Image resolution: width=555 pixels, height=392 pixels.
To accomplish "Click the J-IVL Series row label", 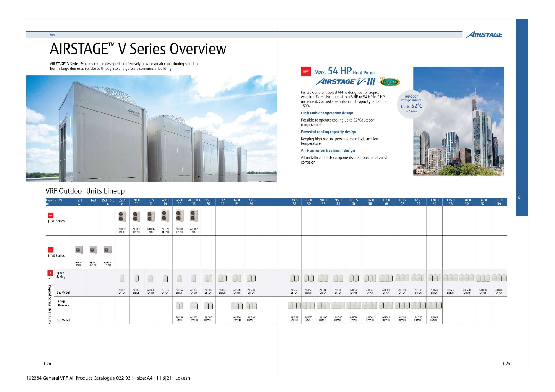I will 56,221.
